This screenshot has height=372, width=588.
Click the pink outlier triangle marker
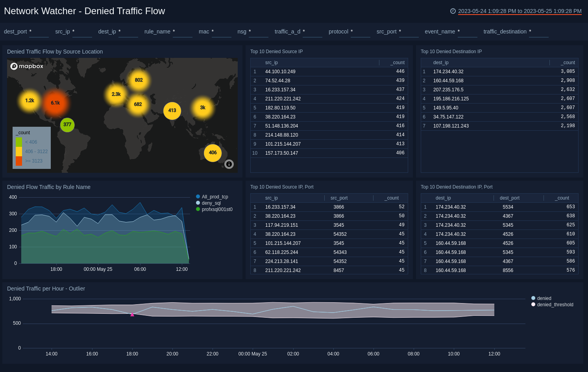click(x=132, y=314)
